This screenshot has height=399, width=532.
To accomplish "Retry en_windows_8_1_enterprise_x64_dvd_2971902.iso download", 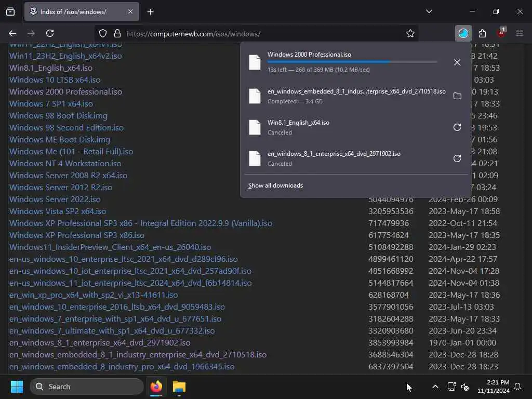I will (x=457, y=158).
